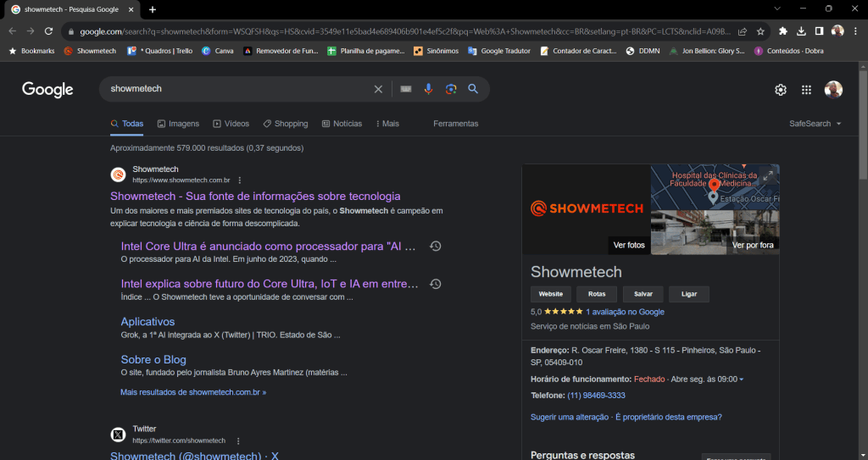Open the Google Tradutor bookmark

click(x=498, y=51)
